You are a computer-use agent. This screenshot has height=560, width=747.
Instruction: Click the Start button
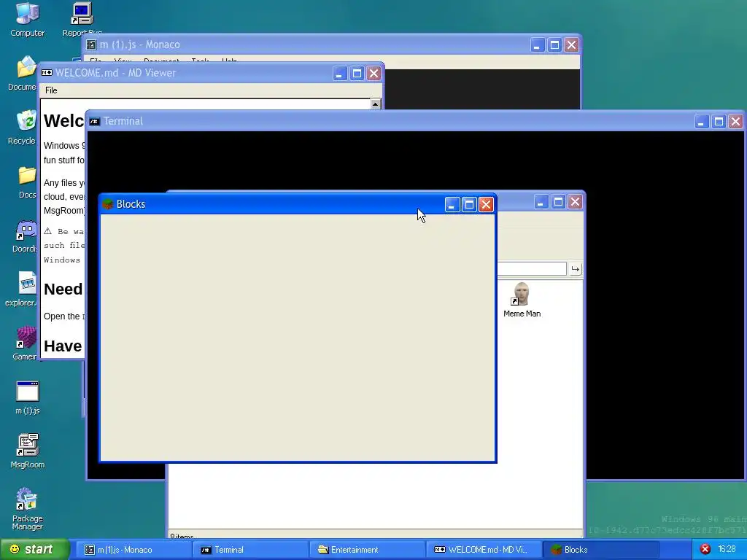(x=34, y=549)
